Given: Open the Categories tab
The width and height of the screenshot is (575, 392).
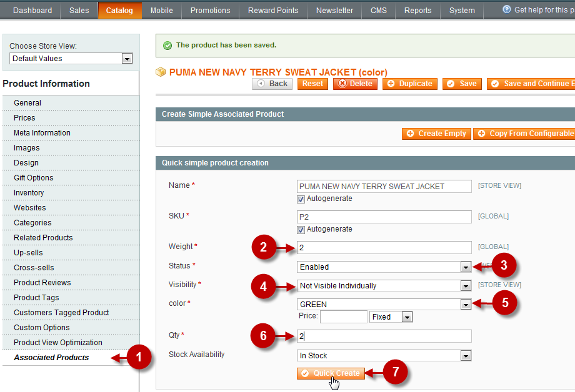Looking at the screenshot, I should coord(71,223).
